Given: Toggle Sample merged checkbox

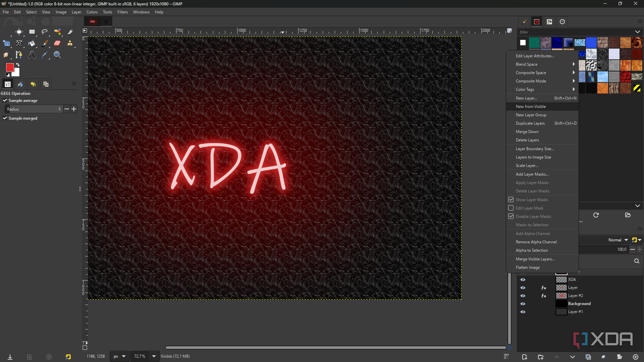Looking at the screenshot, I should tap(5, 118).
